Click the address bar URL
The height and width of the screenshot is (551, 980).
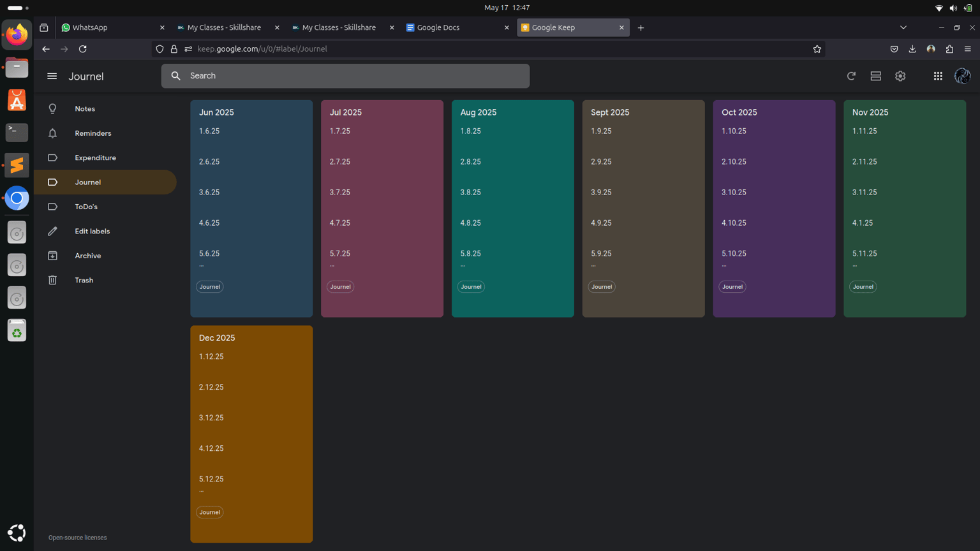[262, 49]
